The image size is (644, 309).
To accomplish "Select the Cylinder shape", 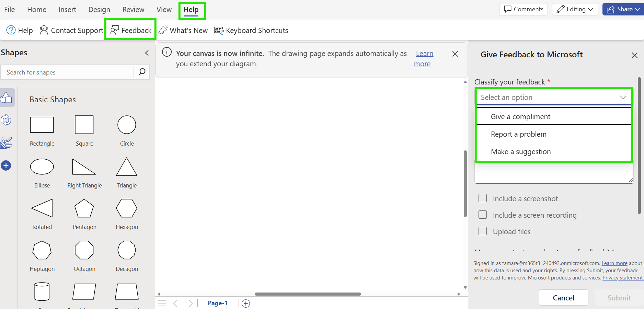I will click(x=42, y=291).
